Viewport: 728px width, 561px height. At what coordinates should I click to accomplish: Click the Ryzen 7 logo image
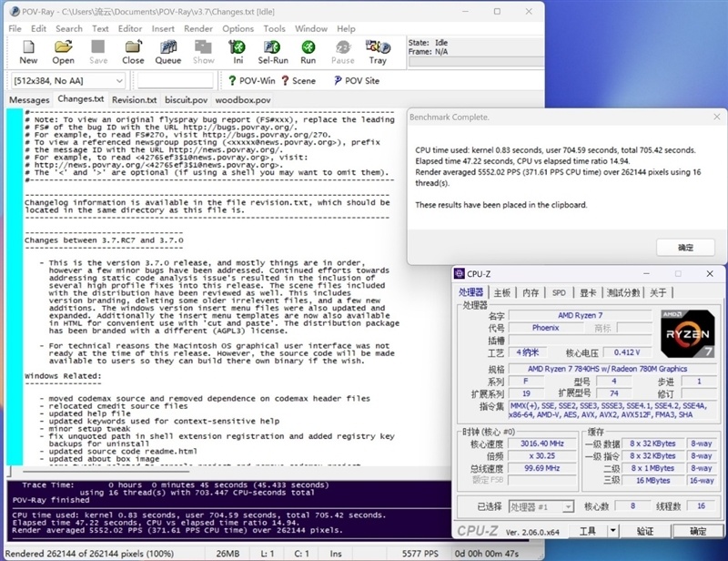687,332
